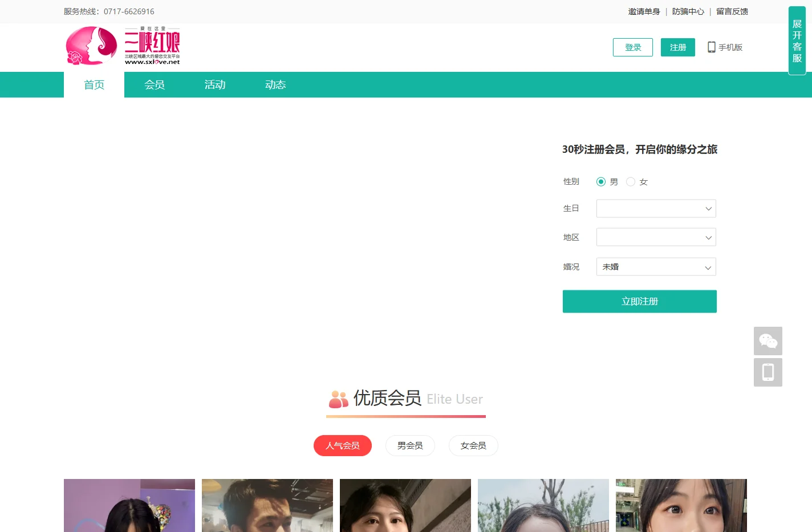Click the 三峡红娘 site logo
This screenshot has height=532, width=812.
(123, 46)
